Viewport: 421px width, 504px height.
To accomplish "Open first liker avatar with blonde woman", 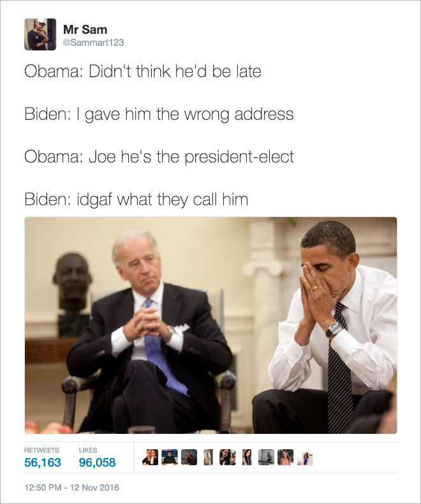I will point(150,457).
